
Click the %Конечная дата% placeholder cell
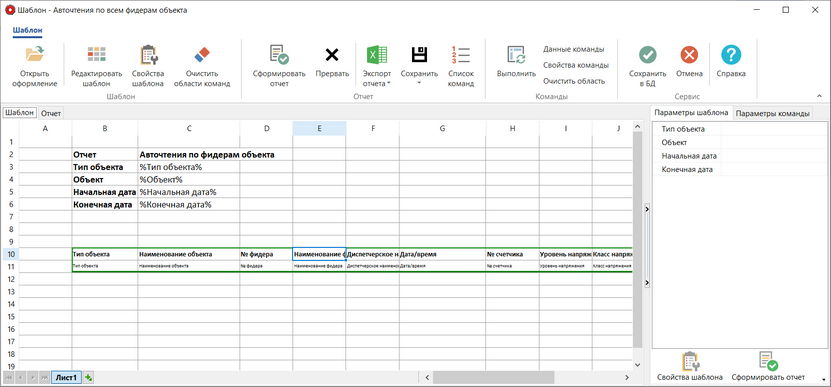(189, 205)
